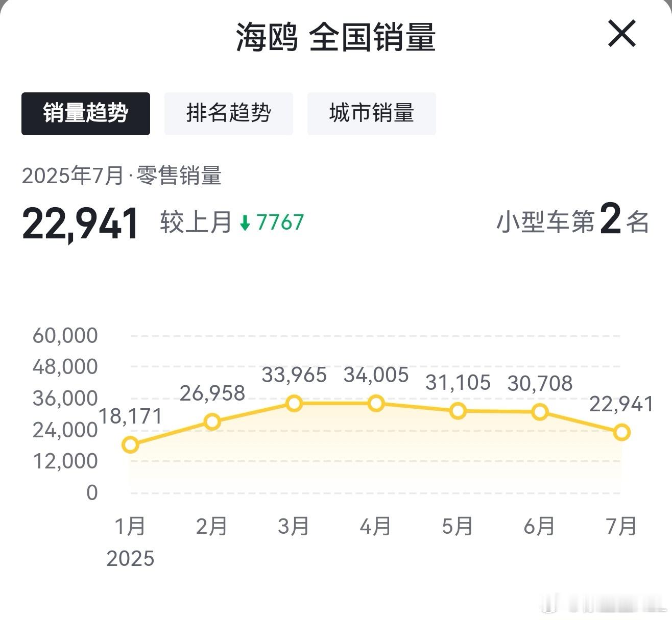The height and width of the screenshot is (620, 672).
Task: Click the green down arrow icon
Action: pyautogui.click(x=245, y=223)
